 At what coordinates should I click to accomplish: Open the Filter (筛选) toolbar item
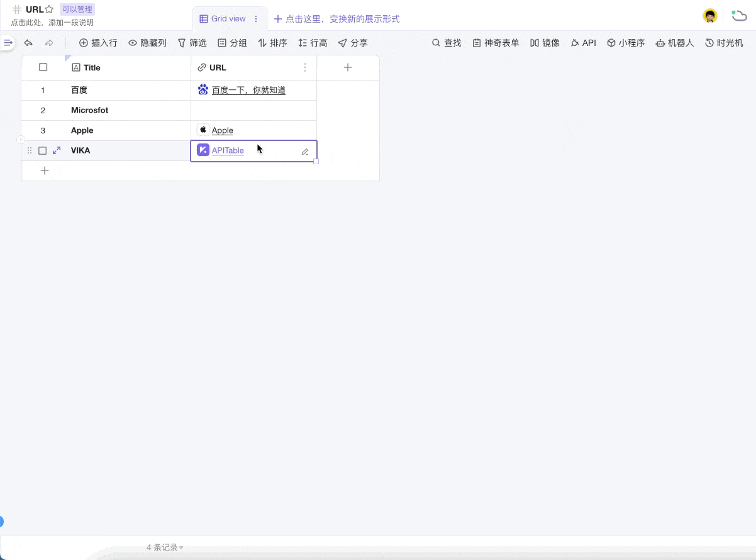[x=192, y=43]
